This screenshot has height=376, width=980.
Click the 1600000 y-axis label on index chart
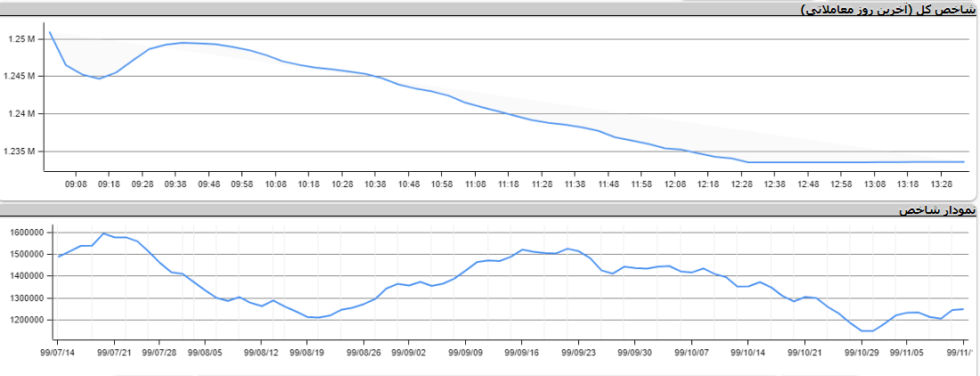pyautogui.click(x=27, y=233)
